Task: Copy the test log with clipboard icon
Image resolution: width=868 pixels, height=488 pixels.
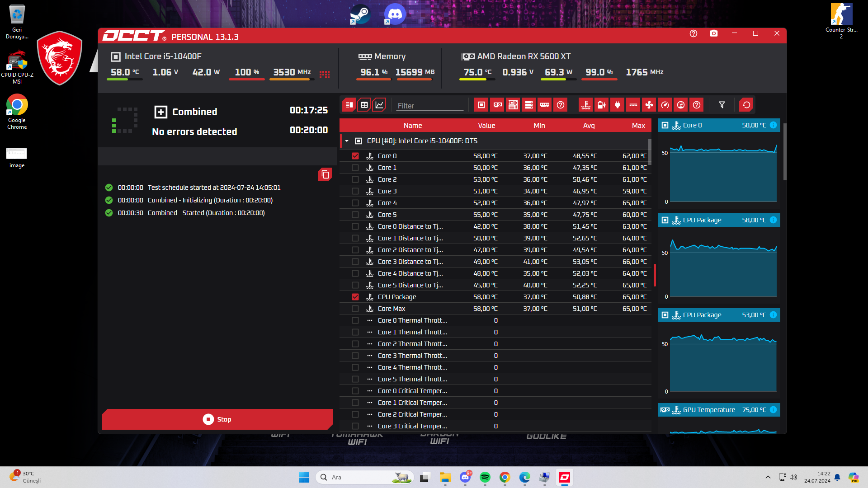Action: 325,174
